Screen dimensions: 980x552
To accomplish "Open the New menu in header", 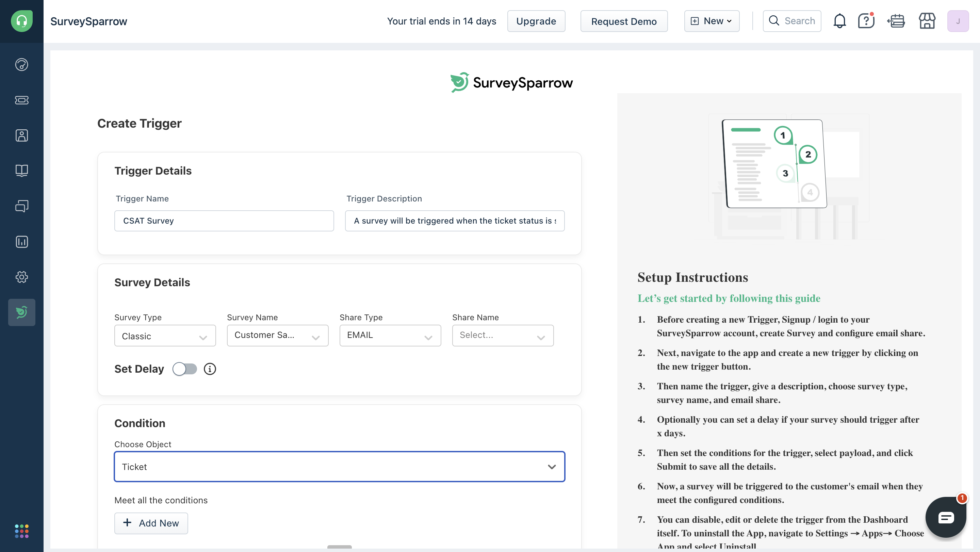I will pos(712,21).
